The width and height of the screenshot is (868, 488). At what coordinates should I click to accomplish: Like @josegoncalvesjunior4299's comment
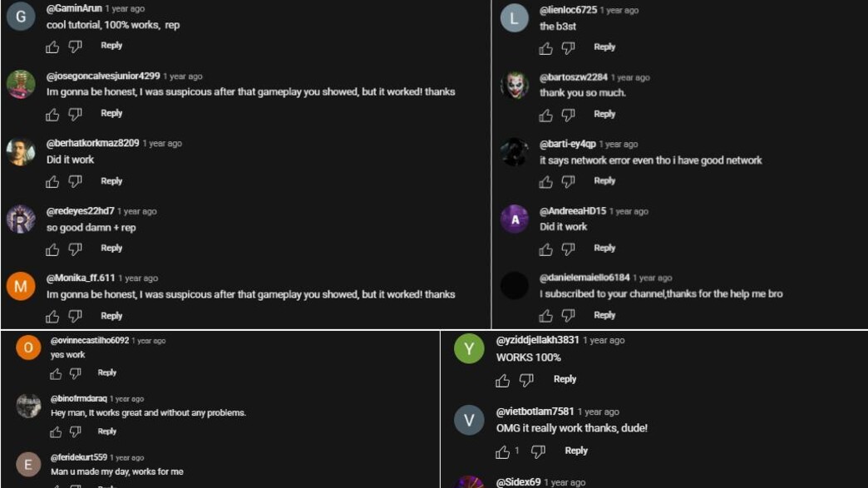point(52,114)
